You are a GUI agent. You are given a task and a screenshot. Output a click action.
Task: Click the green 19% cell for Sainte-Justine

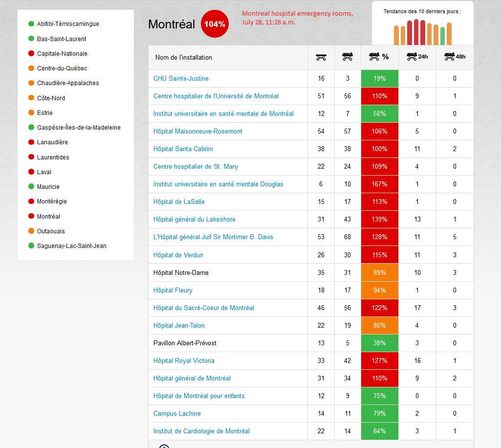(x=380, y=78)
